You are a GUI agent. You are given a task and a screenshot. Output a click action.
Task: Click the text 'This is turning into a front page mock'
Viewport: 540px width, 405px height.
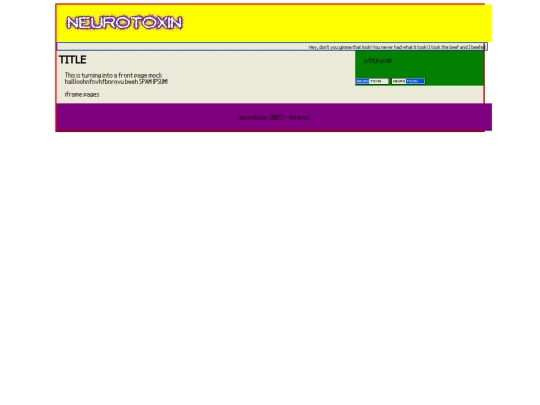(x=113, y=75)
